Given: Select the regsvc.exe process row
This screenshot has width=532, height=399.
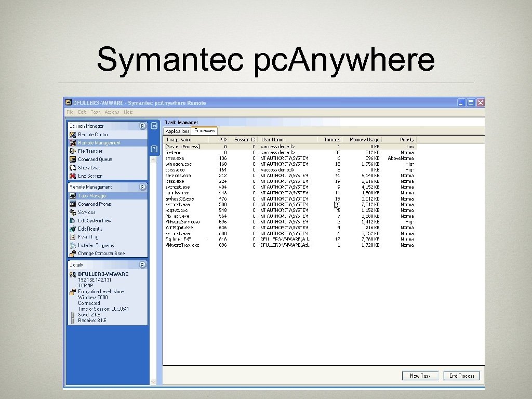Looking at the screenshot, I should click(290, 210).
